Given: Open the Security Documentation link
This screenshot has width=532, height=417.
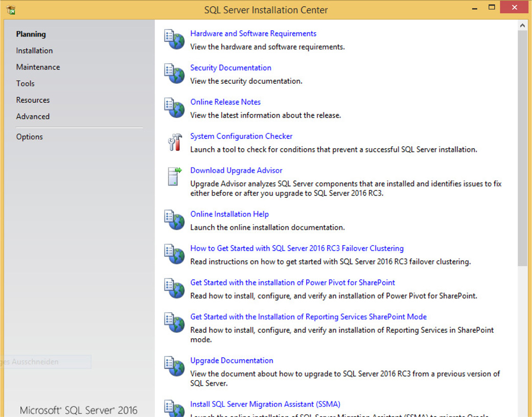Looking at the screenshot, I should point(230,68).
